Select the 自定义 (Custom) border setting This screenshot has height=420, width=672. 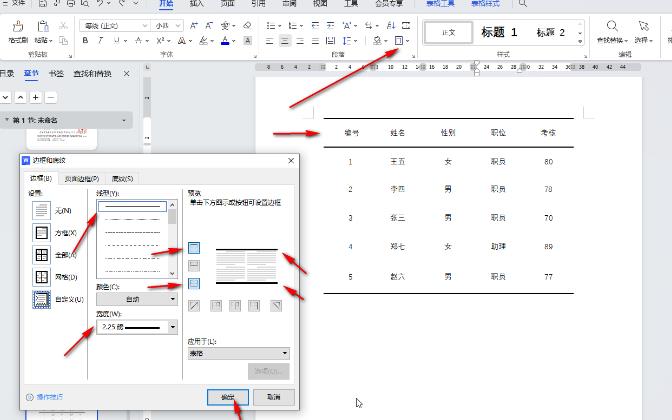pos(42,299)
